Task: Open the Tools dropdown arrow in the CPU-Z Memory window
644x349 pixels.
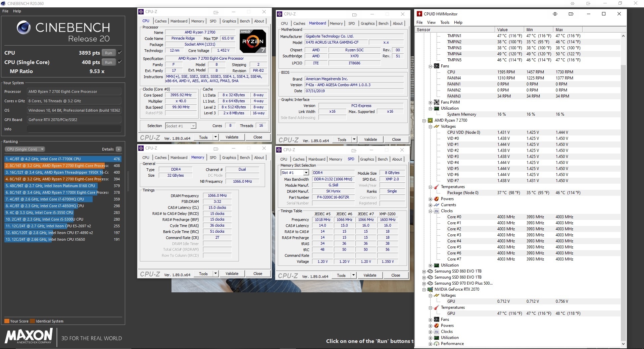Action: (215, 274)
